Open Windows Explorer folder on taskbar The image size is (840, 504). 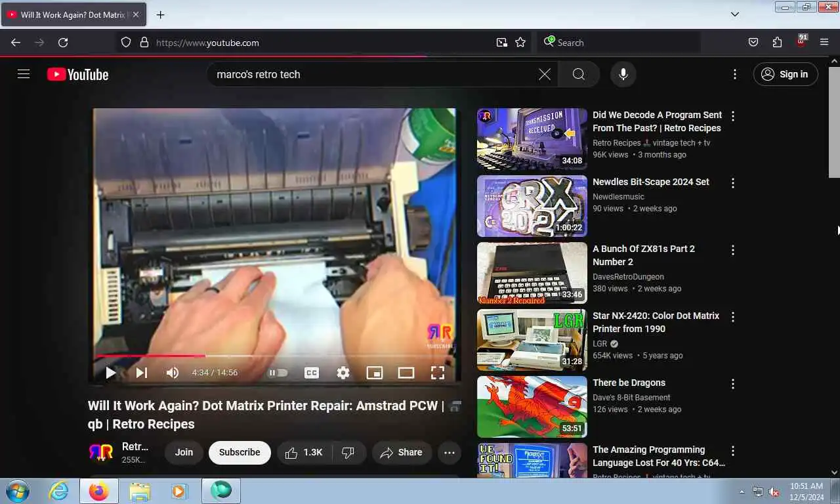point(140,491)
